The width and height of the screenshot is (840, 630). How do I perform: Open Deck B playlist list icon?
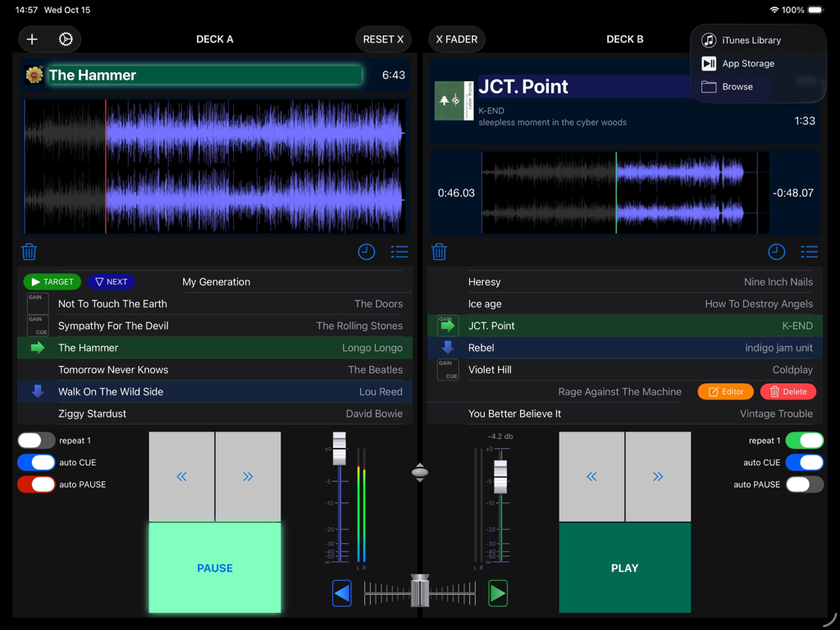[x=809, y=252]
